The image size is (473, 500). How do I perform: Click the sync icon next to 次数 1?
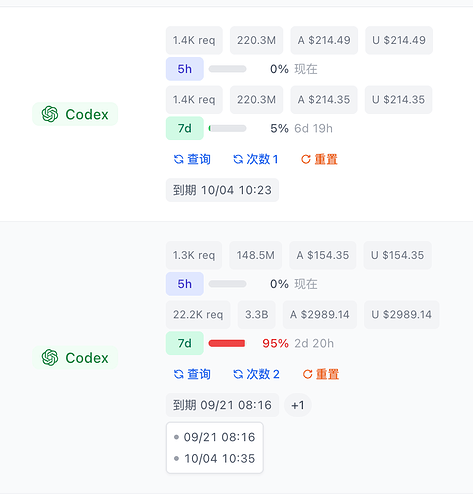(238, 159)
